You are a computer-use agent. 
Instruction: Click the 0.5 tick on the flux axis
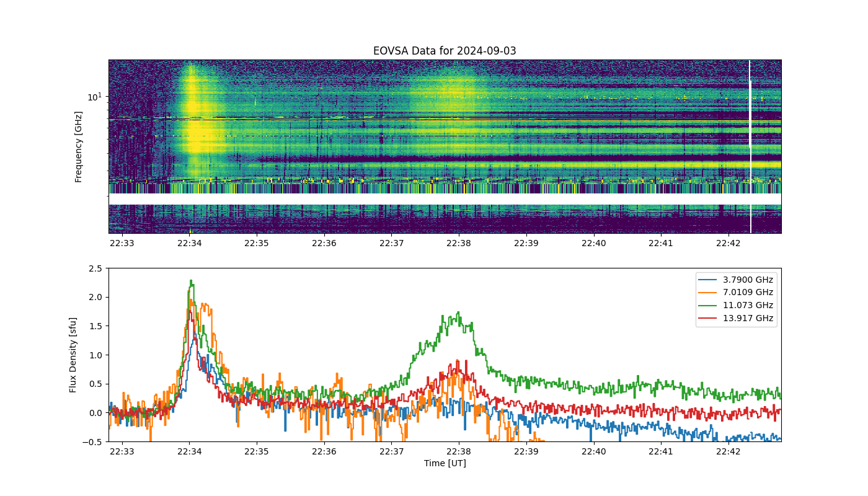[x=95, y=384]
